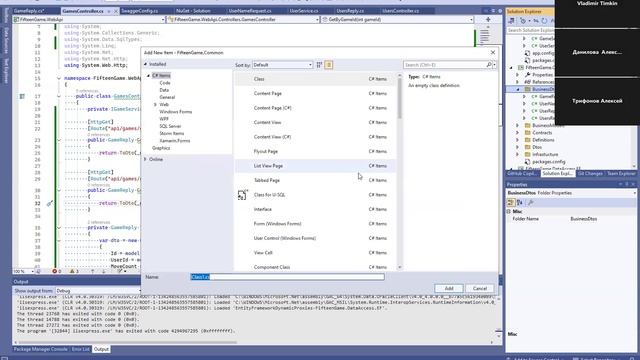This screenshot has width=640, height=360.
Task: Switch to the GameReply.cs editor tab
Action: (29, 11)
